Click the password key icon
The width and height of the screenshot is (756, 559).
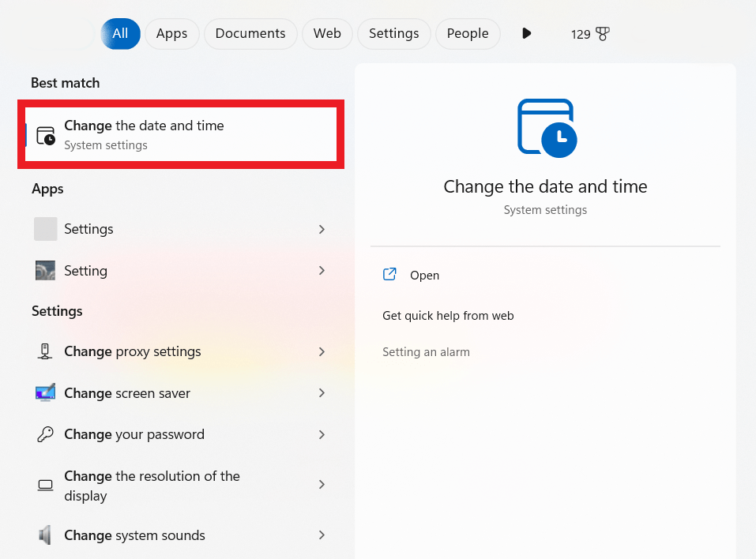point(45,434)
